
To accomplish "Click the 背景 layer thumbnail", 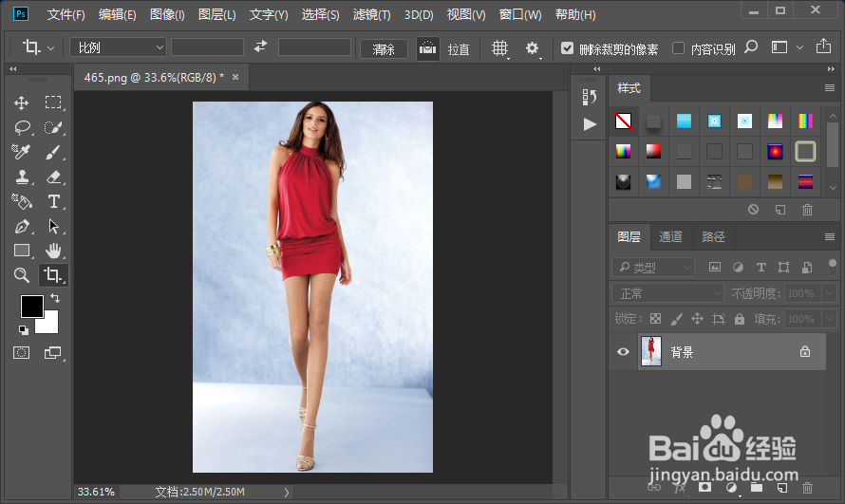I will (x=650, y=352).
